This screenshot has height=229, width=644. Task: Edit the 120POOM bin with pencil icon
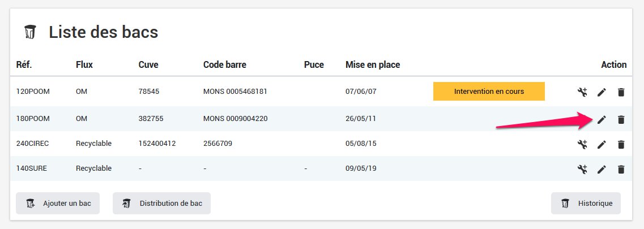coord(602,92)
